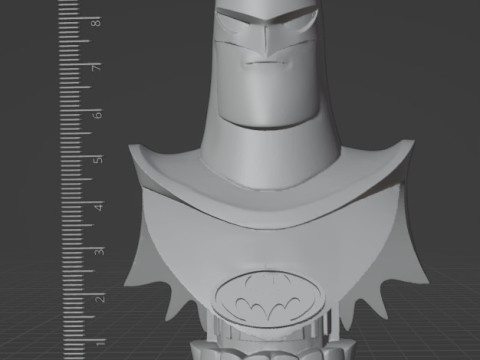The image size is (480, 360).
Task: Click the ruler mark labeled 1
Action: coord(100,343)
